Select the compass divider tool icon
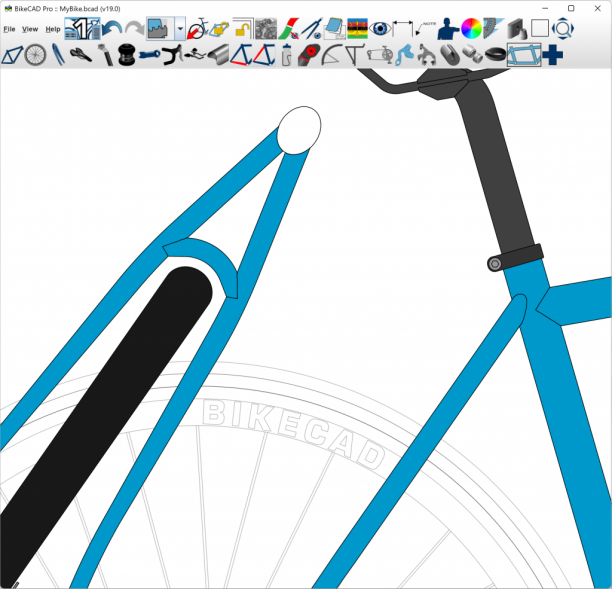This screenshot has height=589, width=612. (x=312, y=28)
